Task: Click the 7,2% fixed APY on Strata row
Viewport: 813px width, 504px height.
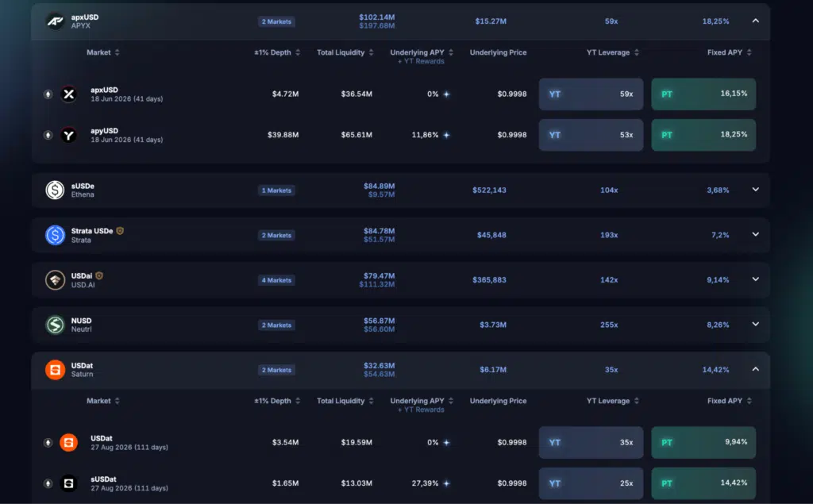Action: click(x=720, y=236)
